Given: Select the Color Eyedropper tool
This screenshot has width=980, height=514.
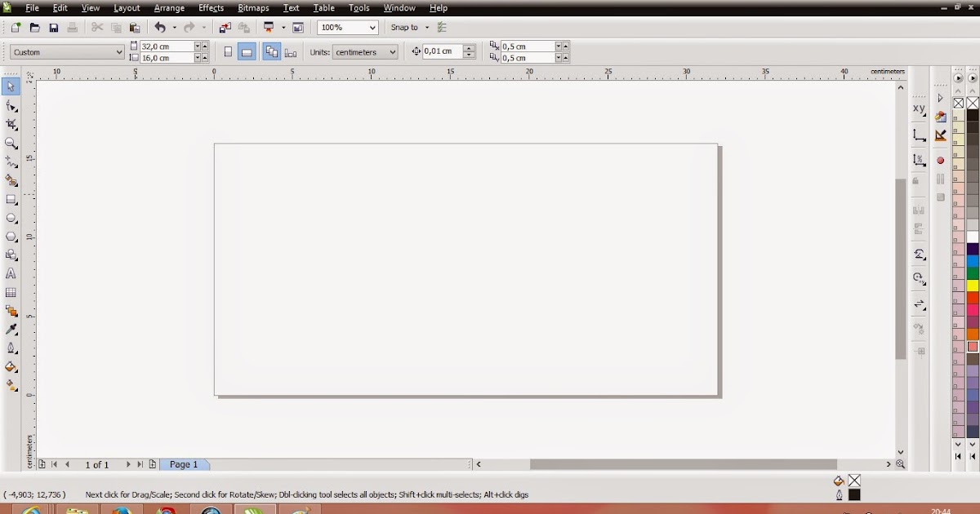Looking at the screenshot, I should [x=11, y=329].
